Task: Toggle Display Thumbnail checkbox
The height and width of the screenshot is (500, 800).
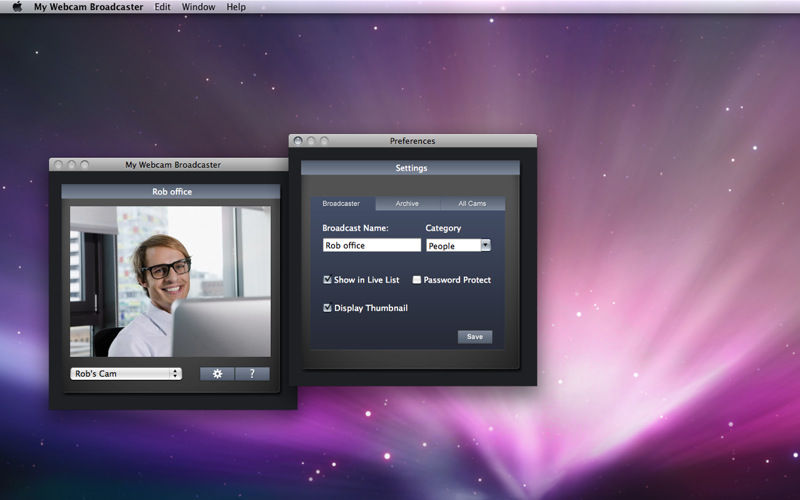Action: tap(327, 308)
